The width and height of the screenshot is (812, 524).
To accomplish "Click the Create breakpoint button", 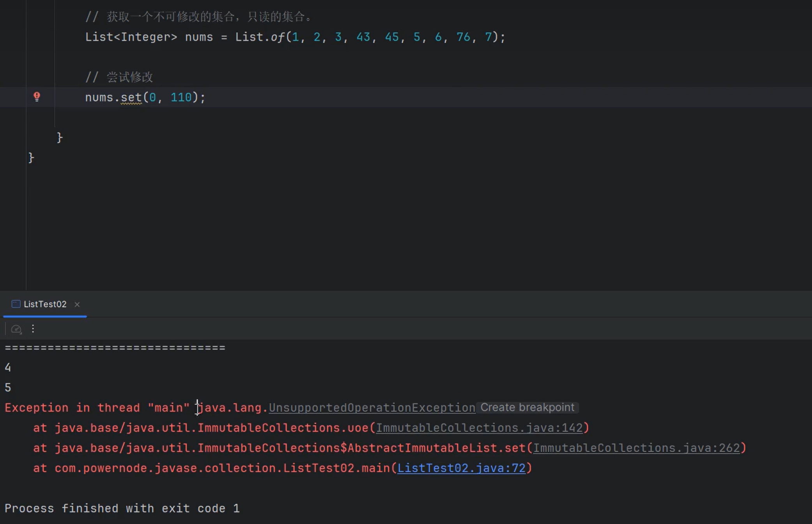I will click(527, 408).
